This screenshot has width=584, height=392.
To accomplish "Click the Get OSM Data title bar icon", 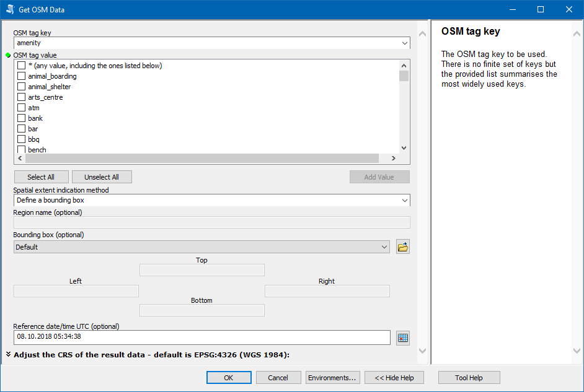I will point(10,9).
